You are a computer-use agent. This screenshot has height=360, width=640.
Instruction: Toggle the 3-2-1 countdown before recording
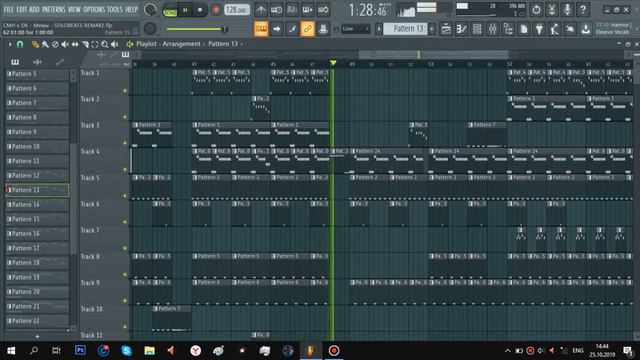(292, 10)
